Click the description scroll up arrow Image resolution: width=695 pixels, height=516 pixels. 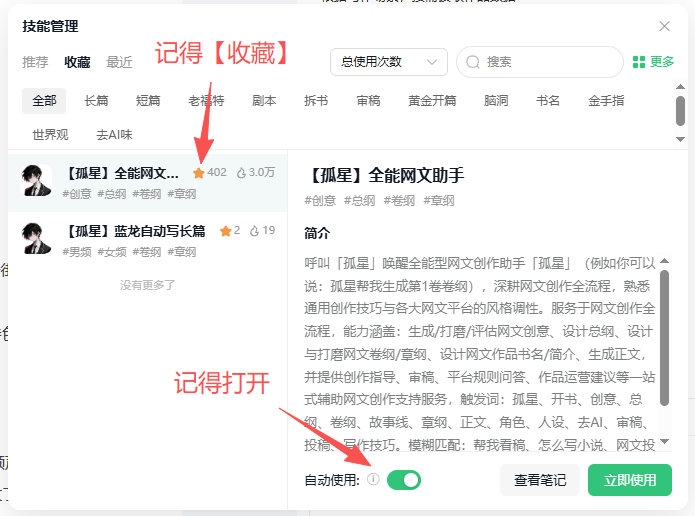pos(664,261)
